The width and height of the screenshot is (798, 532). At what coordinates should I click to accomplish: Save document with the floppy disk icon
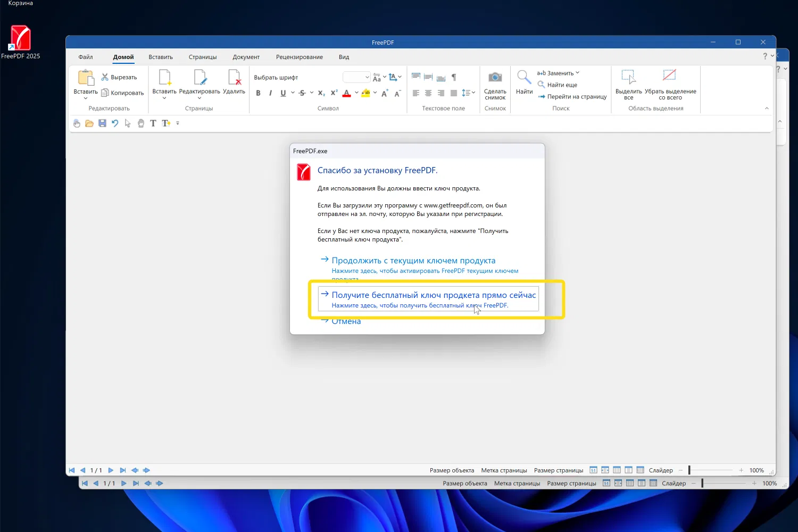[102, 123]
